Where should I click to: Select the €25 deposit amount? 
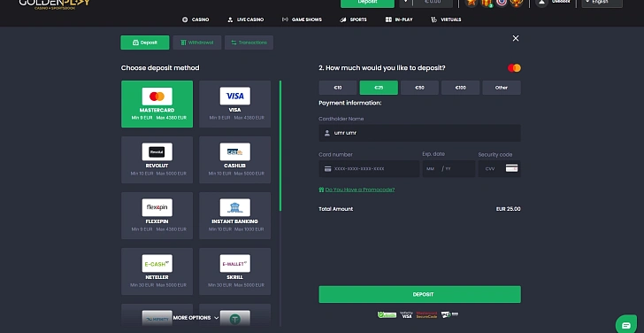[x=379, y=88]
